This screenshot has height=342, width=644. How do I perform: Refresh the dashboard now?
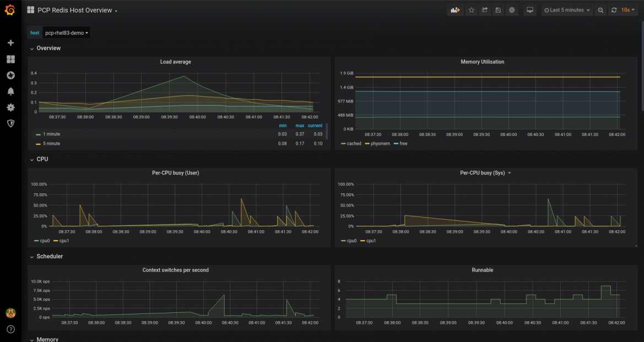pyautogui.click(x=613, y=9)
